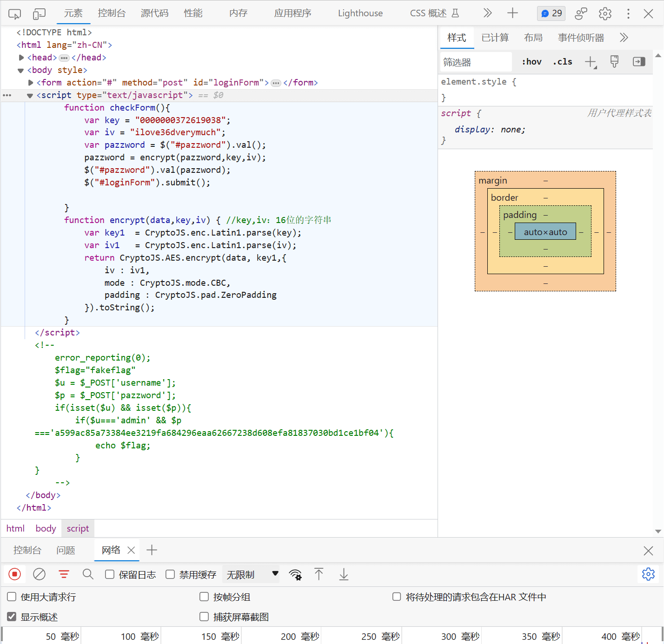The image size is (664, 644).
Task: Open 事件侦听器 tab
Action: coord(581,38)
